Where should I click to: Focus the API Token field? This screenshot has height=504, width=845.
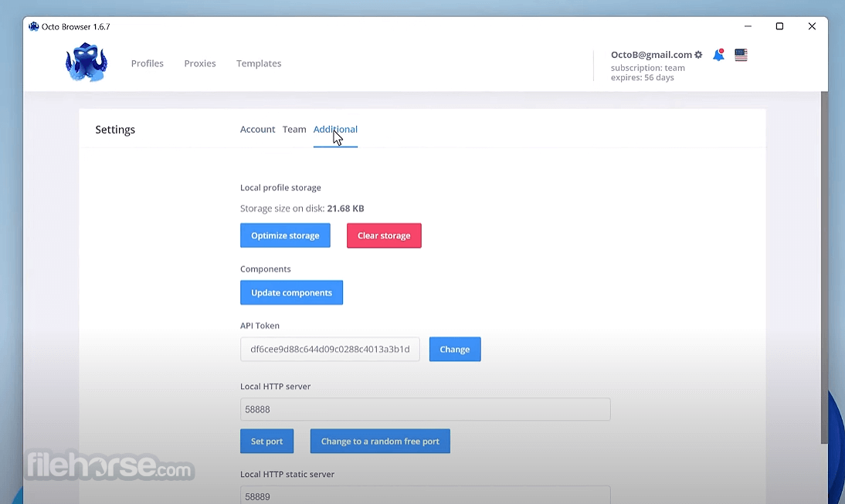330,349
